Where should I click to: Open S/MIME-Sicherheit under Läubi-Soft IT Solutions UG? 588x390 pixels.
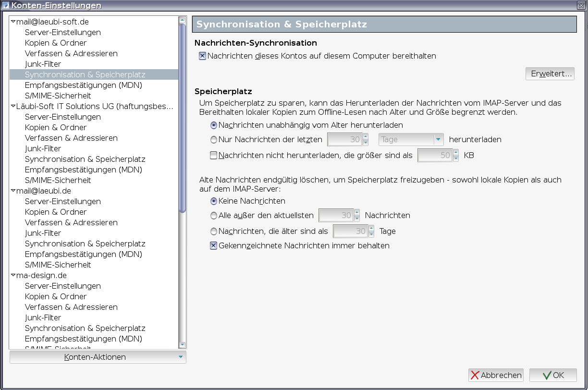[58, 180]
